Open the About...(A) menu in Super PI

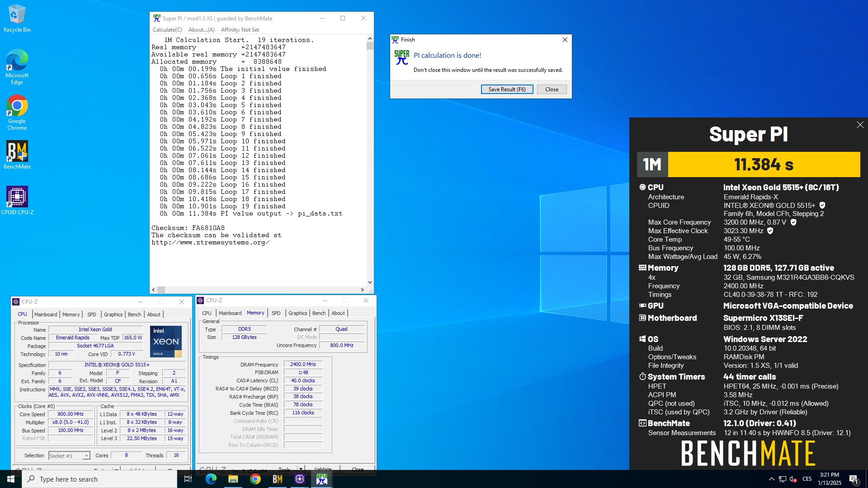coord(201,30)
